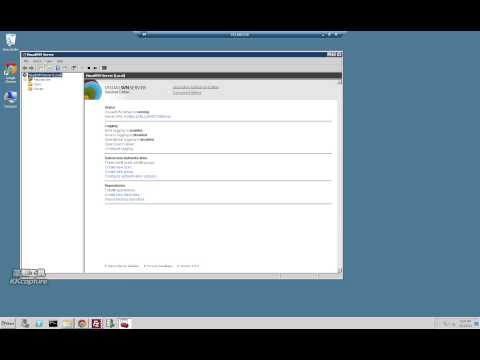Screen dimensions: 480x360
Task: Click the Provide Feedback footer link
Action: [x=159, y=266]
